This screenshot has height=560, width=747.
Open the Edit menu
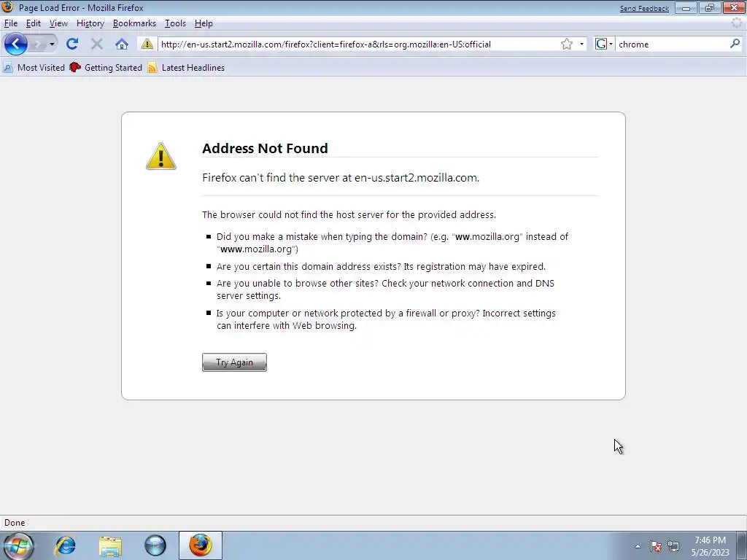33,23
